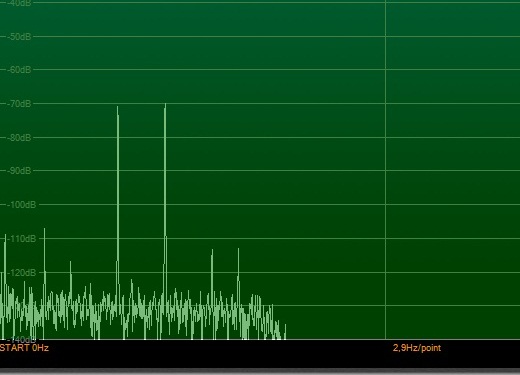Click the second-tallest peak tip below -70dB
Image resolution: width=520 pixels, height=375 pixels.
(117, 107)
